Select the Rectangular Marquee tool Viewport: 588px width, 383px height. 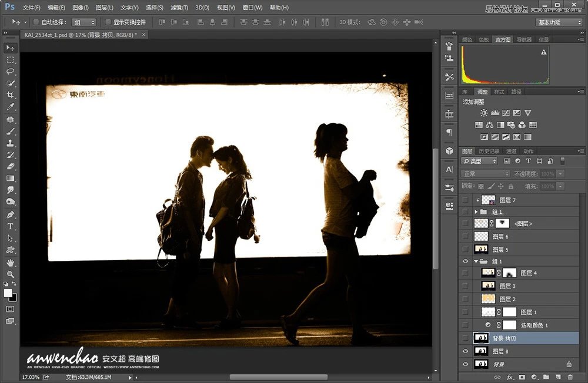coord(10,60)
